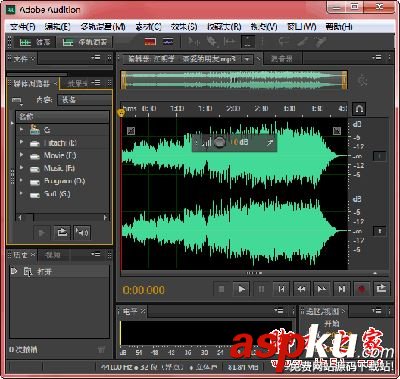Open the media browser panel options menu
400x379 pixels.
click(x=96, y=83)
